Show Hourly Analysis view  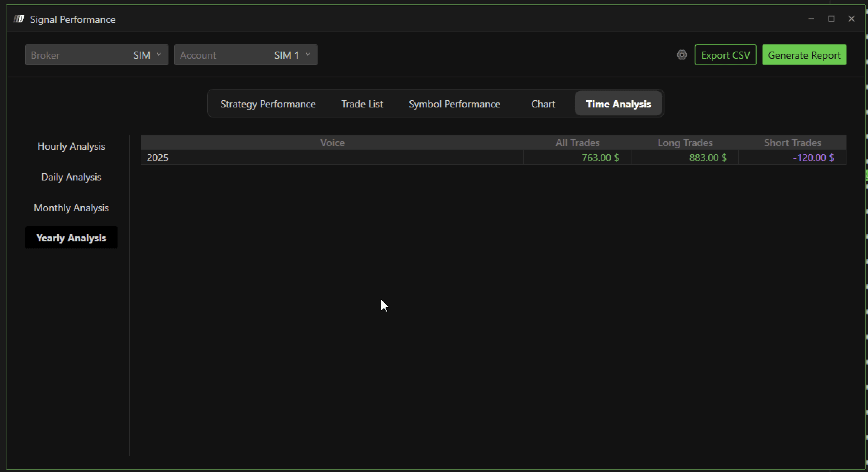tap(71, 146)
